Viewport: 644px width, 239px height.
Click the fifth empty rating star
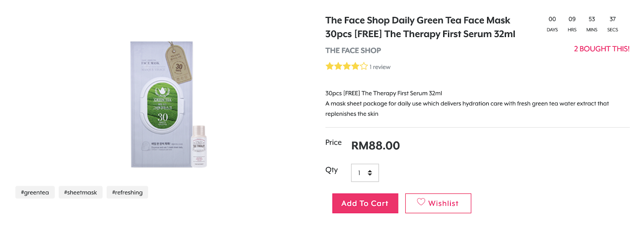pyautogui.click(x=364, y=66)
